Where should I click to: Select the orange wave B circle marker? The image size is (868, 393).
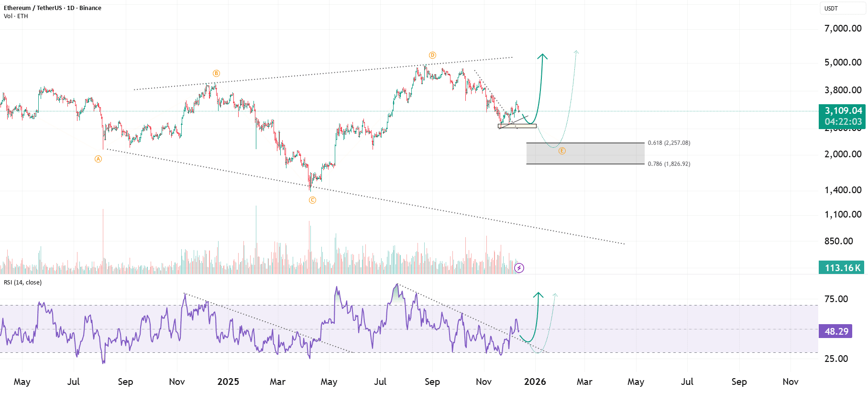pyautogui.click(x=216, y=73)
